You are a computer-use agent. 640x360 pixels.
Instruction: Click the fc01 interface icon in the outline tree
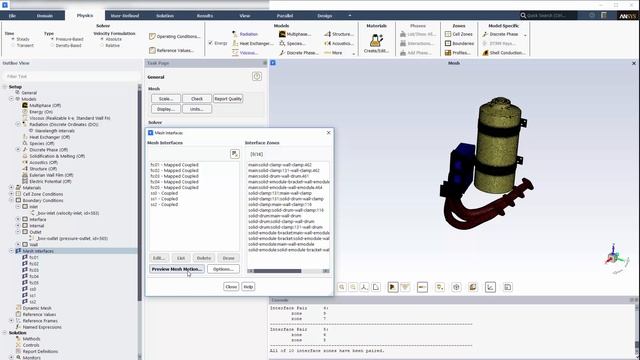click(x=25, y=258)
